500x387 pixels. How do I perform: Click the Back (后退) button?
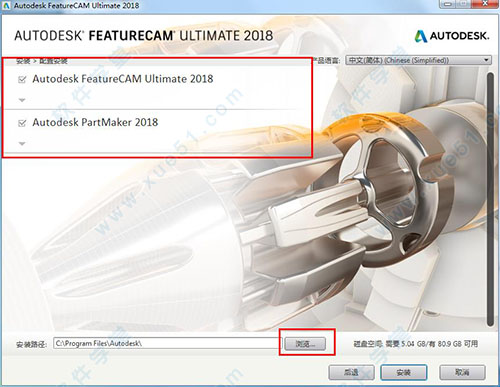(x=351, y=372)
